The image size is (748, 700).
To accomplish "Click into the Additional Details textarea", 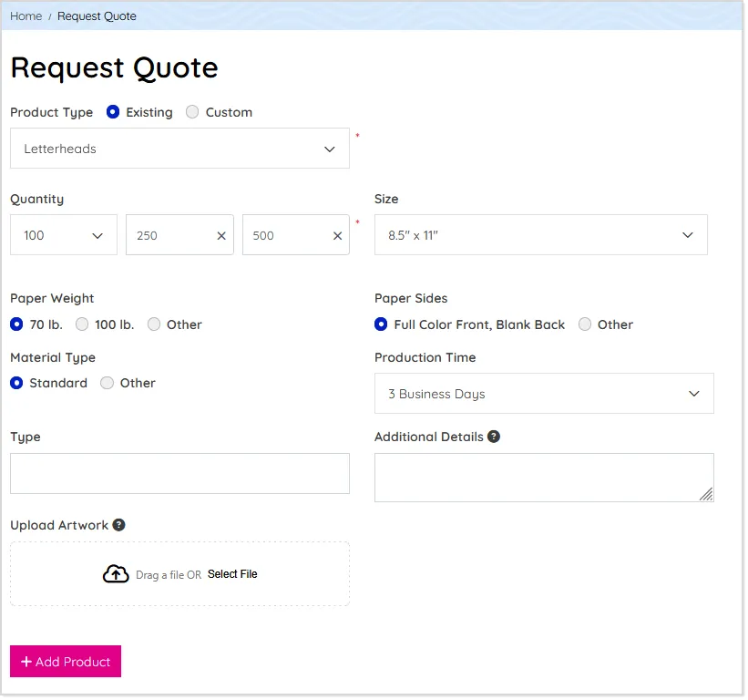I will pyautogui.click(x=544, y=478).
